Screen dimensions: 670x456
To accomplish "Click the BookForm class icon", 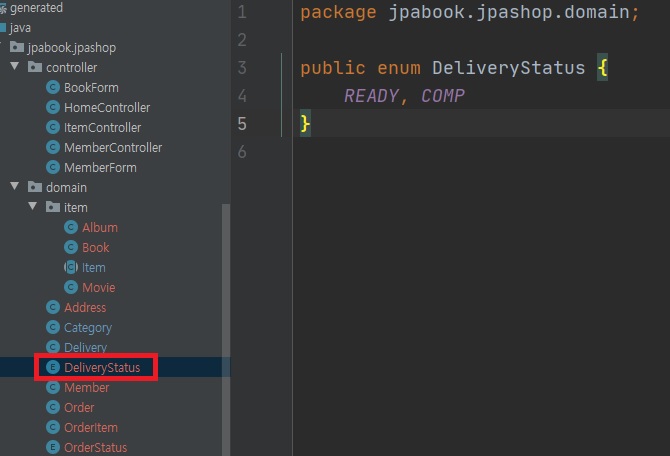I will coord(53,87).
